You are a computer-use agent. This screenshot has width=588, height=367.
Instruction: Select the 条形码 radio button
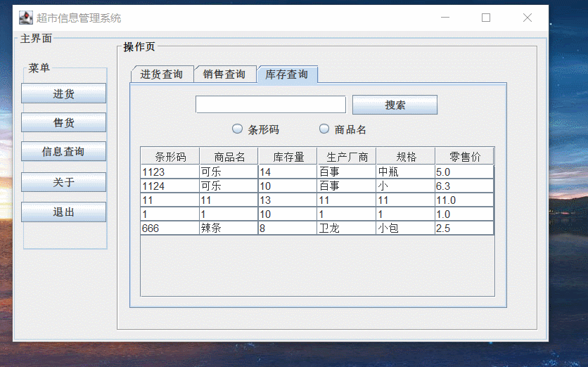point(238,129)
